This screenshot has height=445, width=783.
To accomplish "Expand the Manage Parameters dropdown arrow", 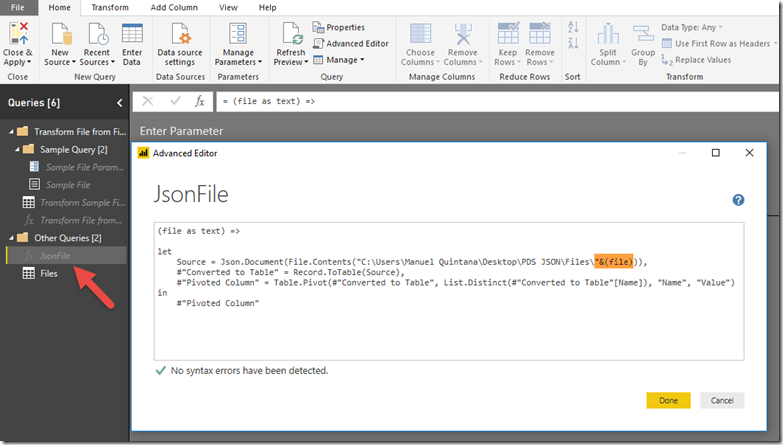I will point(260,62).
